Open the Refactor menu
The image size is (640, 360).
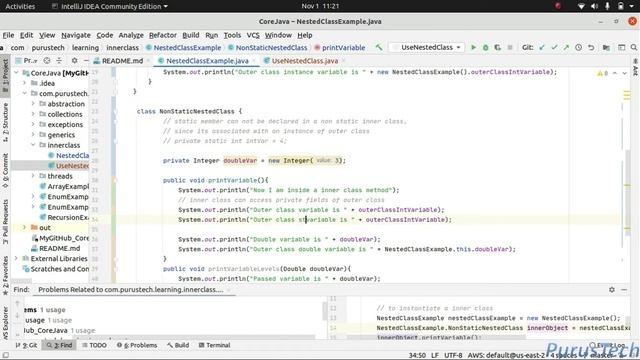tap(162, 35)
